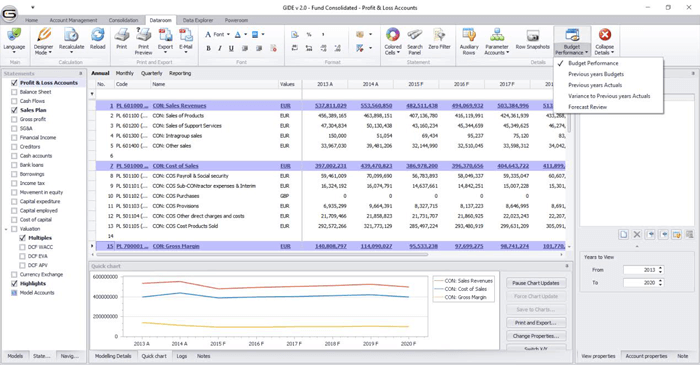Check the Gross profit statement

point(14,119)
